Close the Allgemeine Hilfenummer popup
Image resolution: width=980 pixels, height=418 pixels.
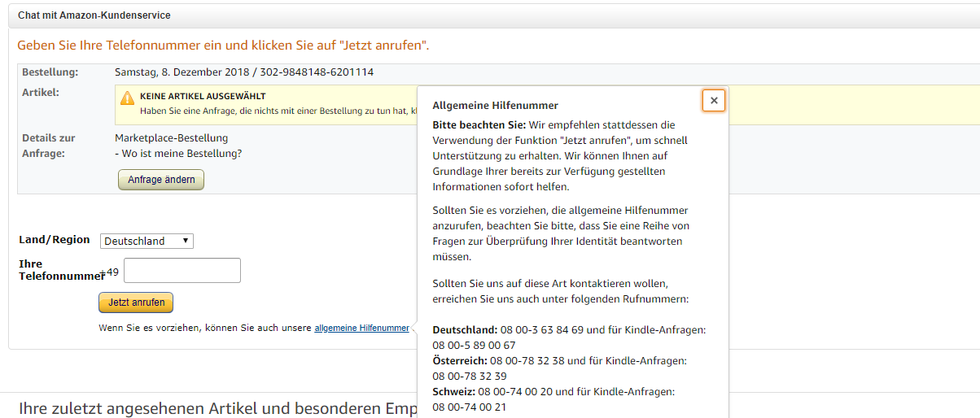[714, 100]
